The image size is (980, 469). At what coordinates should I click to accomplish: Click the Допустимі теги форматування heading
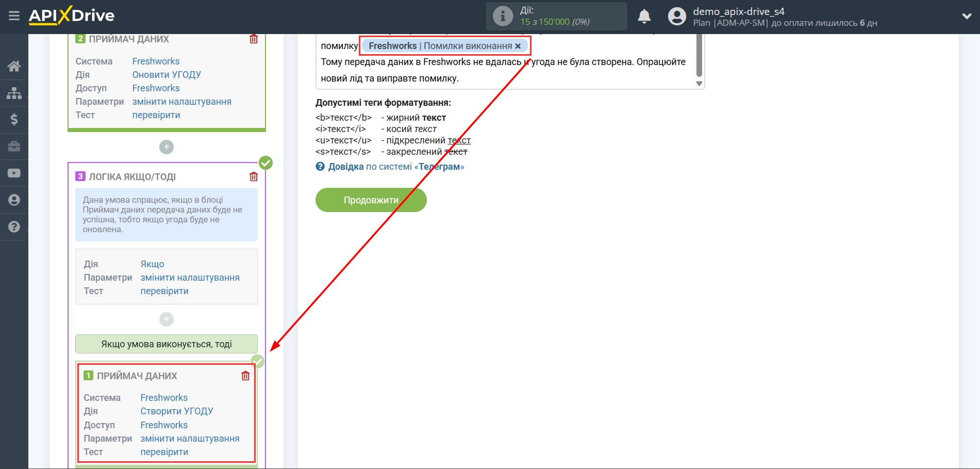(383, 103)
